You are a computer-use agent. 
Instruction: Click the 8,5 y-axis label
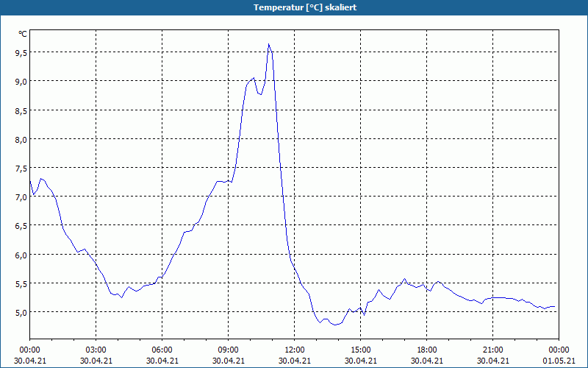pyautogui.click(x=21, y=111)
